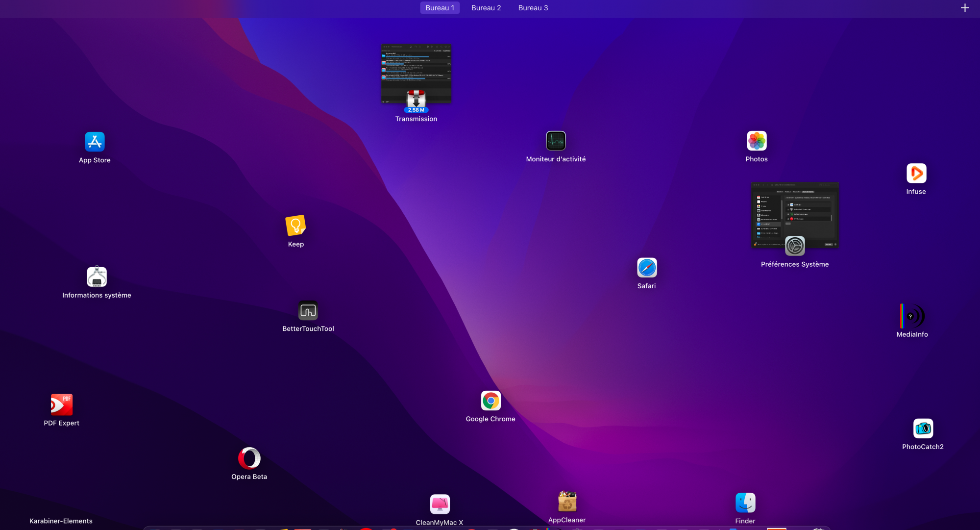
Task: Click the BetterTouchTool label text
Action: click(308, 329)
